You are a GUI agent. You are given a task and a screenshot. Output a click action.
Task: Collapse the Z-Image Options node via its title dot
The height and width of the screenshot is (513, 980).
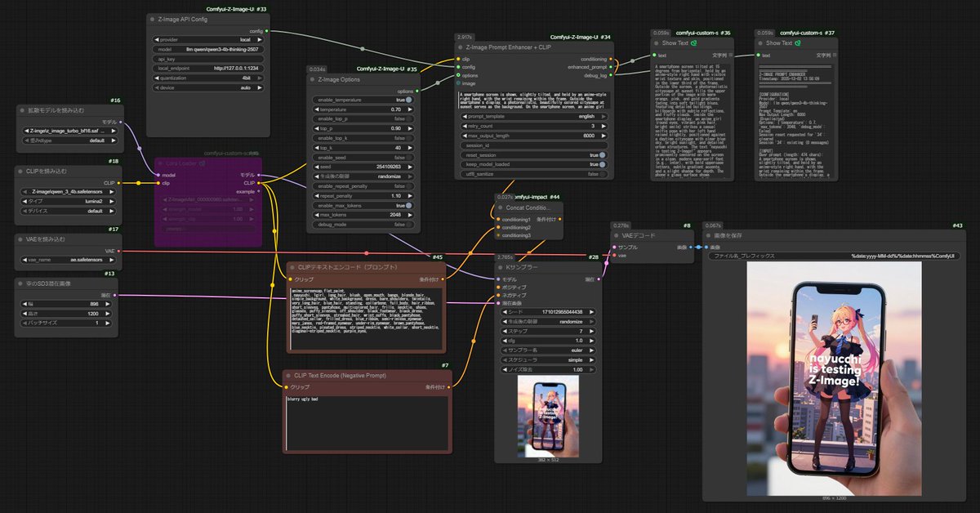point(314,79)
